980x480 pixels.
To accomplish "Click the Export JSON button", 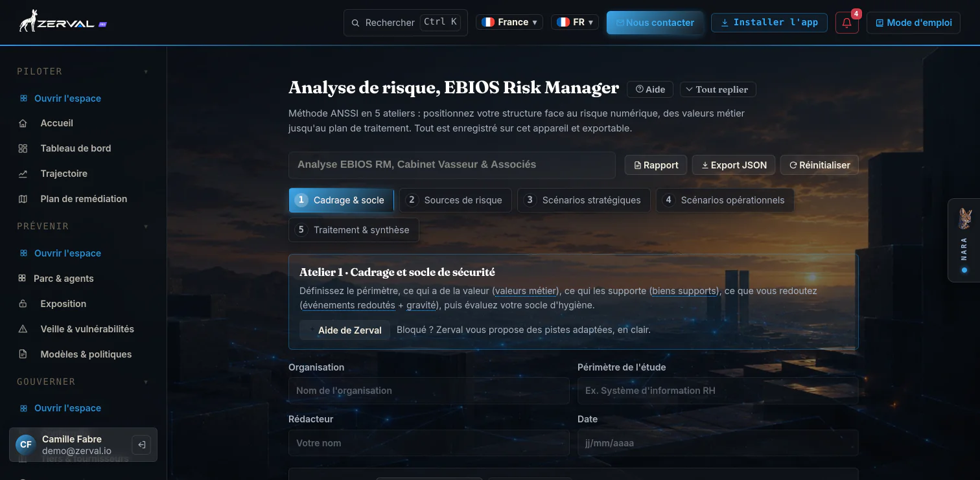I will coord(733,165).
